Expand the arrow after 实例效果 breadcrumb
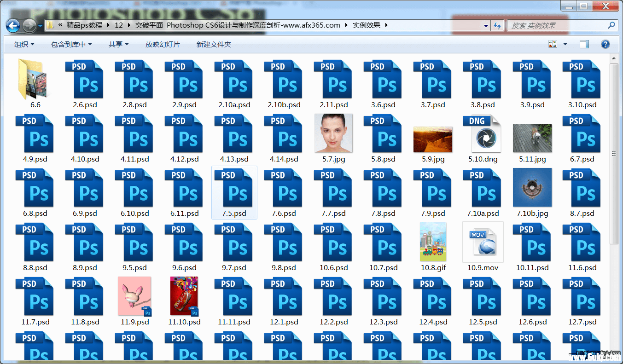Image resolution: width=623 pixels, height=364 pixels. pos(386,25)
